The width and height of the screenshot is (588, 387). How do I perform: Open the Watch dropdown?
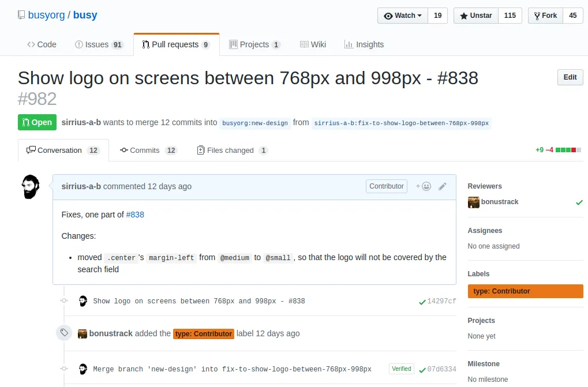pyautogui.click(x=402, y=16)
